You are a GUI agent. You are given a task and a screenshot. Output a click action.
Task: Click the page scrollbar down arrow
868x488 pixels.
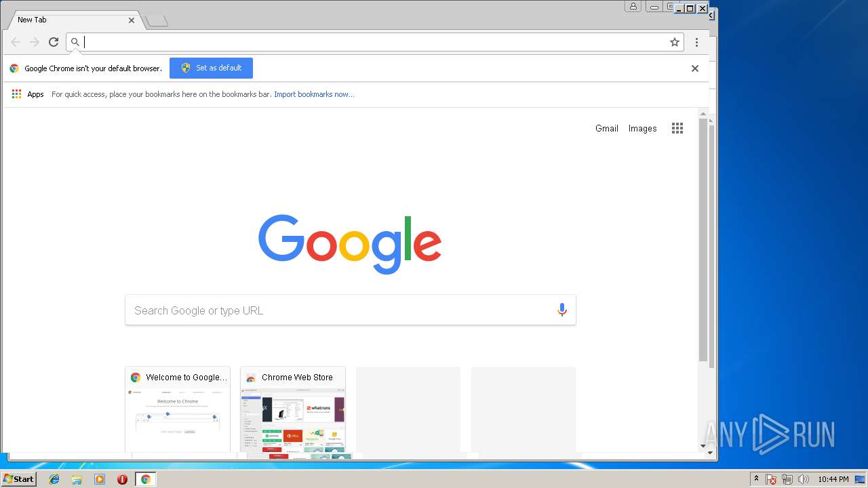click(x=703, y=446)
